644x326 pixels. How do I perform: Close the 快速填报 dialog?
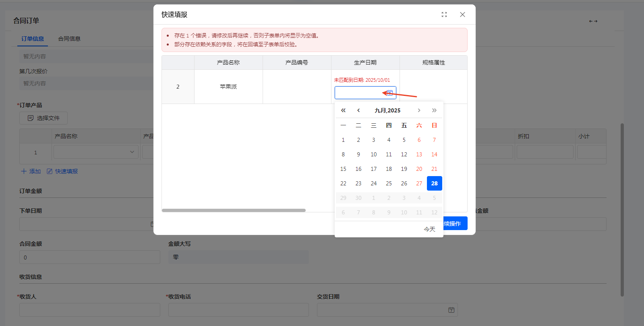(x=462, y=15)
